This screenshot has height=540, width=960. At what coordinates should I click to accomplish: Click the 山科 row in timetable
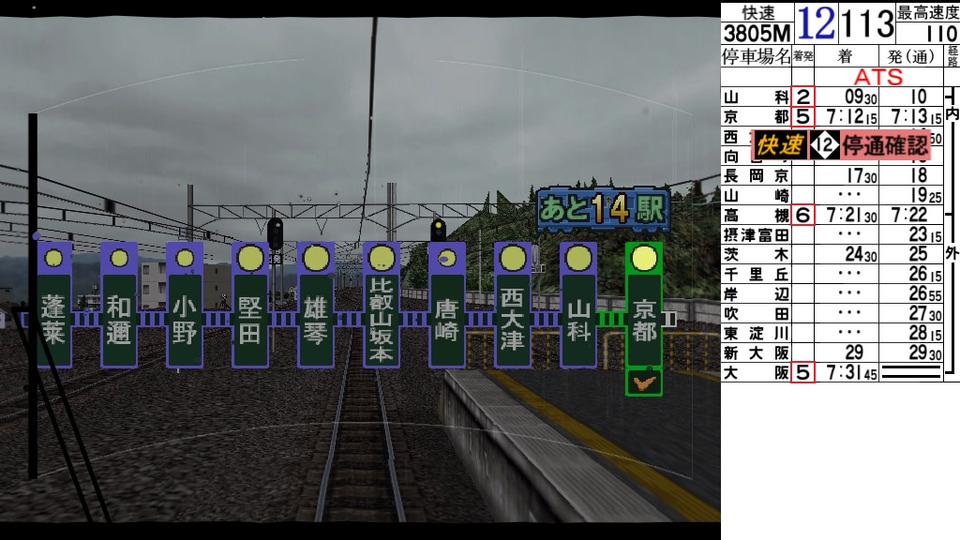(x=833, y=97)
